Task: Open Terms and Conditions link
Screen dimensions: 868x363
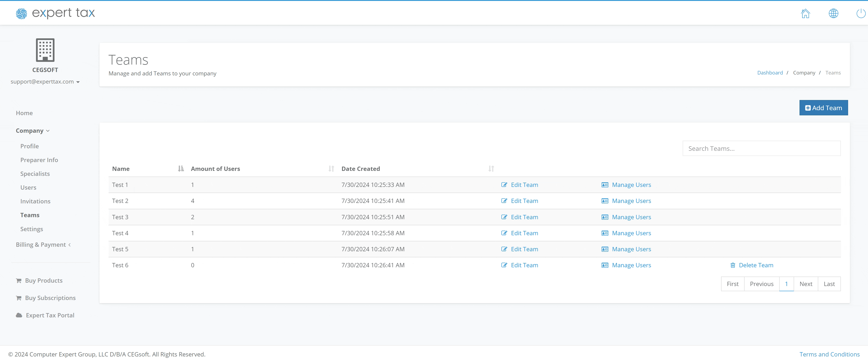Action: pyautogui.click(x=829, y=354)
